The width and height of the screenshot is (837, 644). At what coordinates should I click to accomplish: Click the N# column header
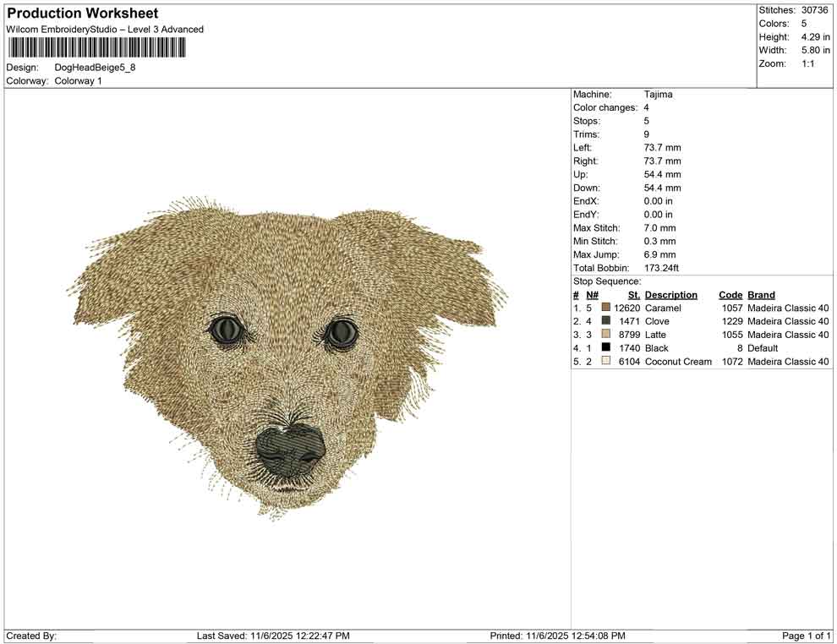tap(592, 294)
